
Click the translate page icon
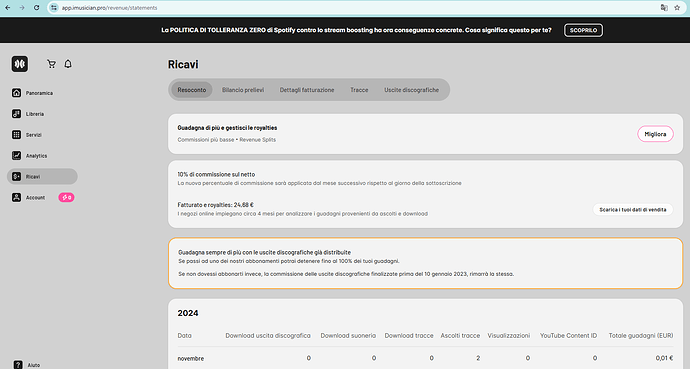pos(664,7)
